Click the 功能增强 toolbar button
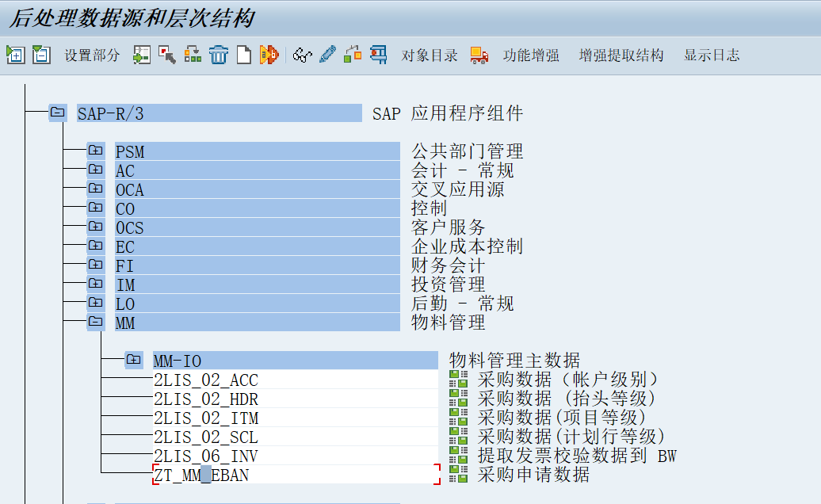 coord(531,55)
